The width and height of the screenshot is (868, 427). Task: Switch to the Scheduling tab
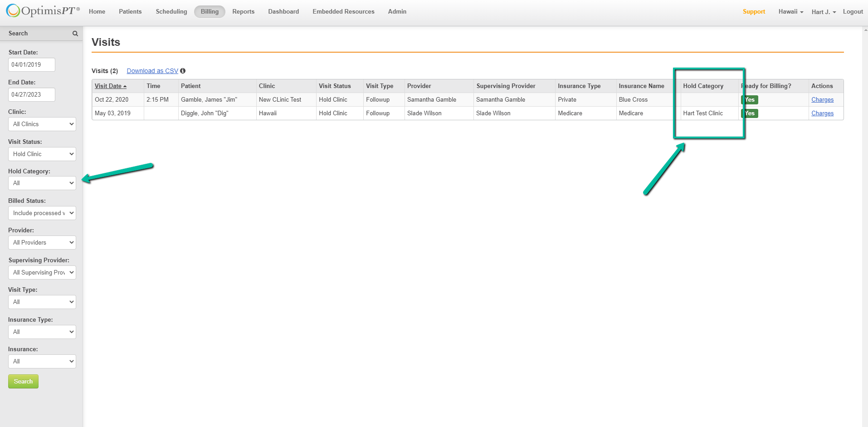coord(171,11)
